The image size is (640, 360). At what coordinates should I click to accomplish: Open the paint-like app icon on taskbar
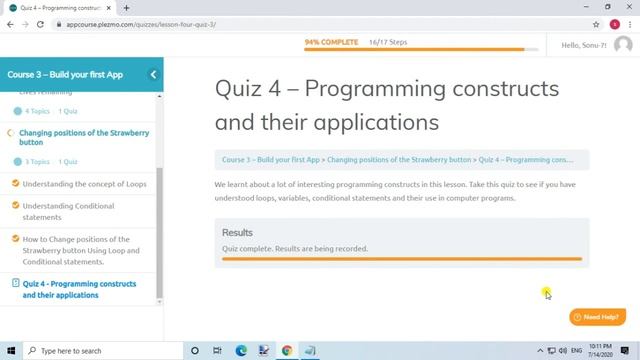coord(264,351)
